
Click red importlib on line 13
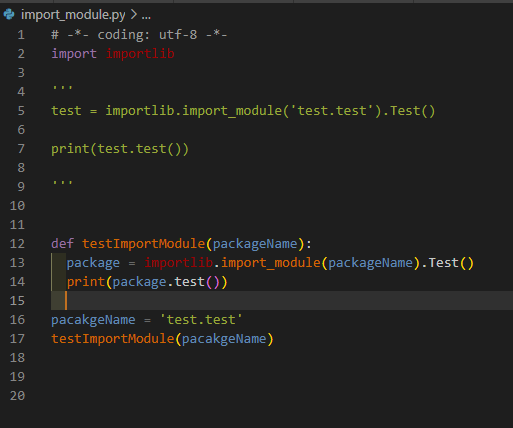(x=179, y=263)
